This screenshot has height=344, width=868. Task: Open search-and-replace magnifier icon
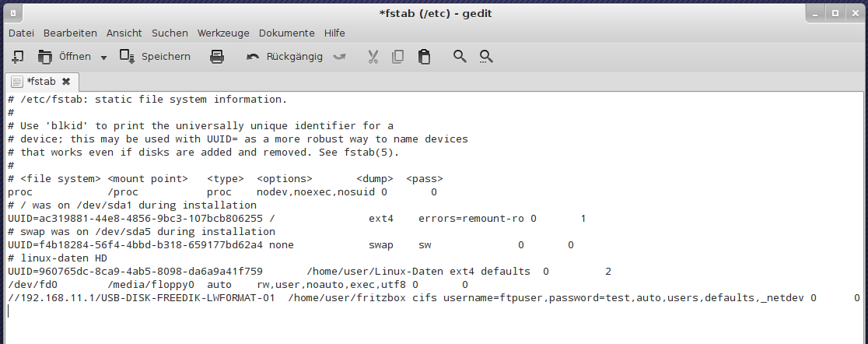tap(486, 57)
